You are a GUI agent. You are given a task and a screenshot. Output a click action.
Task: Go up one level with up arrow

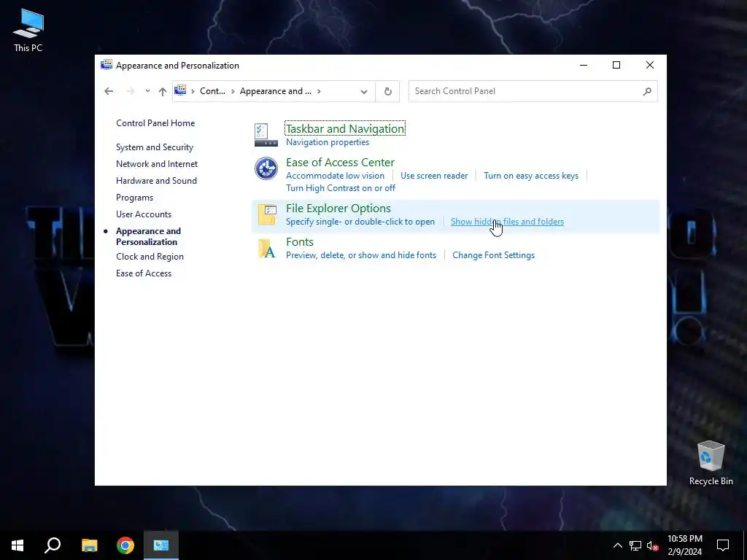[163, 91]
